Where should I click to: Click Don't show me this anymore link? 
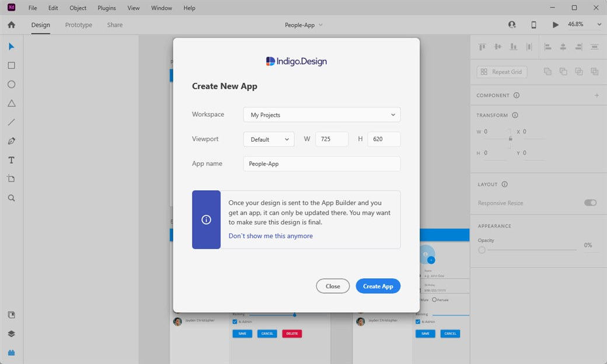pos(271,236)
